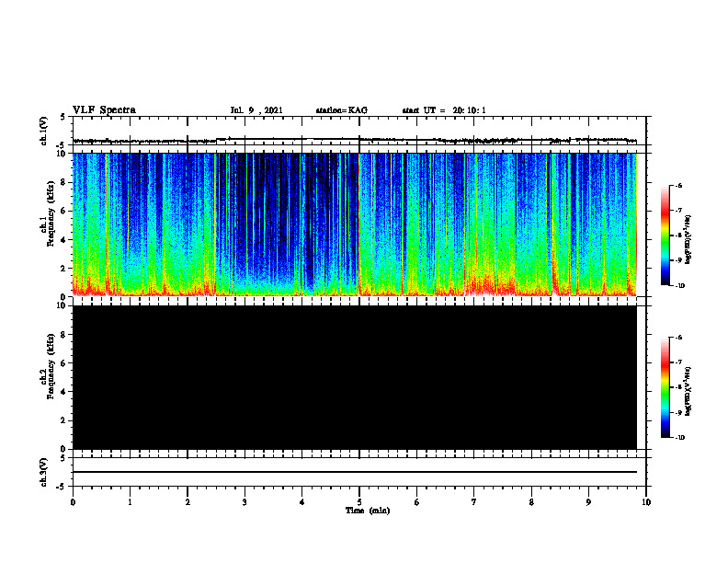Screen dimensions: 728x563
Task: Click the 'VLF Spectra' title text
Action: click(104, 110)
